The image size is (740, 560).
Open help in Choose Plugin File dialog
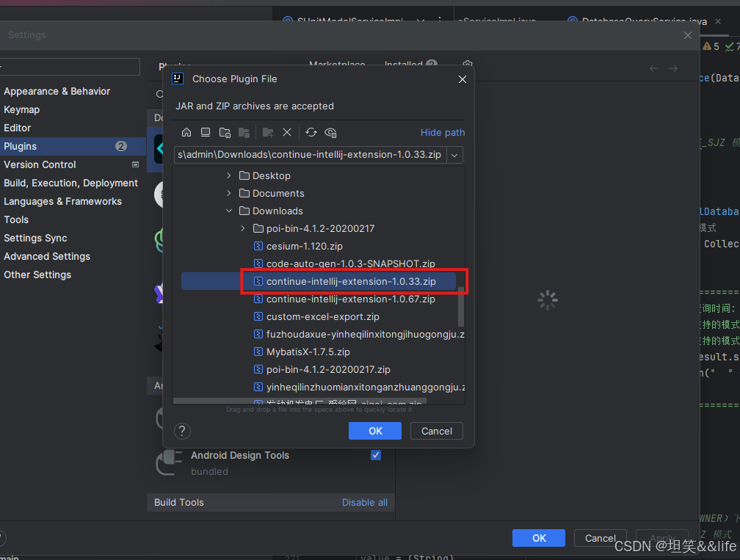pos(182,431)
